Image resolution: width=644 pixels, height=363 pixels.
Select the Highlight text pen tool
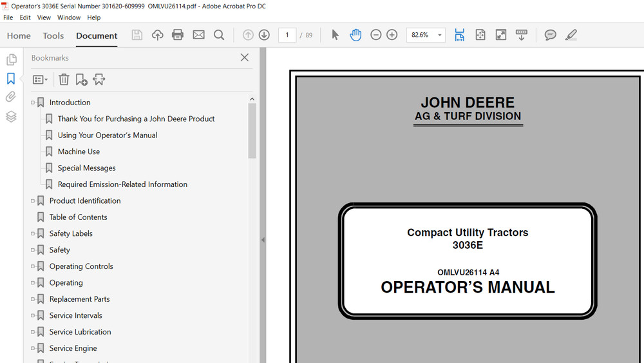point(571,35)
